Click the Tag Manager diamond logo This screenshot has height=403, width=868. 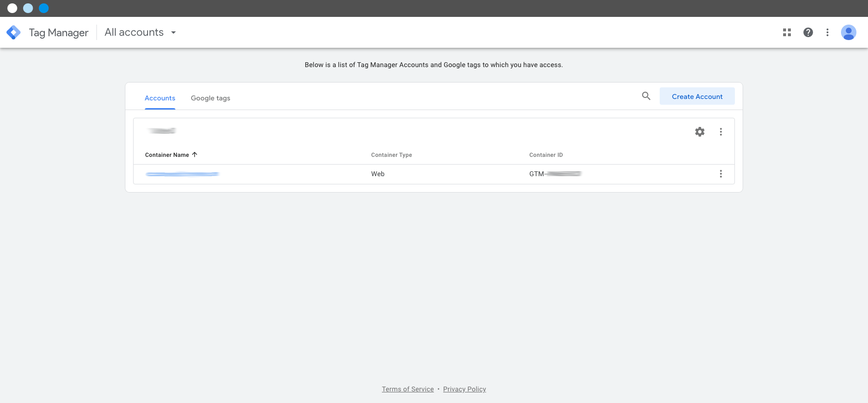click(14, 32)
